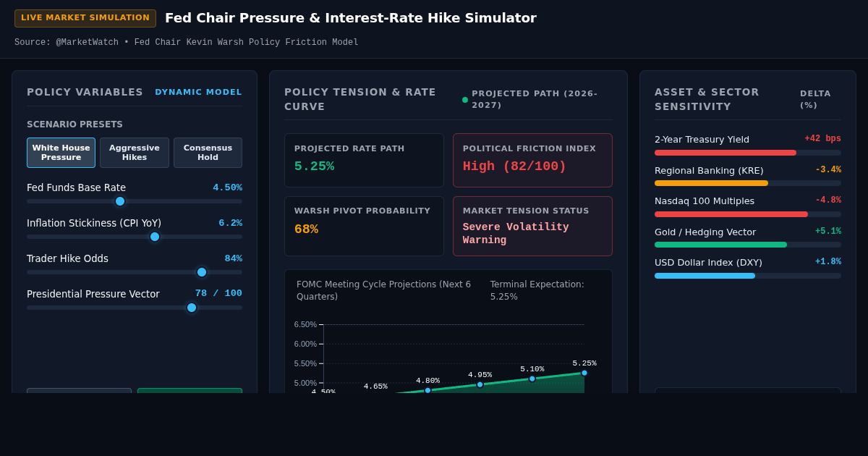Click the +5.1% Gold delta
Viewport: 868px width, 456px height.
click(828, 232)
